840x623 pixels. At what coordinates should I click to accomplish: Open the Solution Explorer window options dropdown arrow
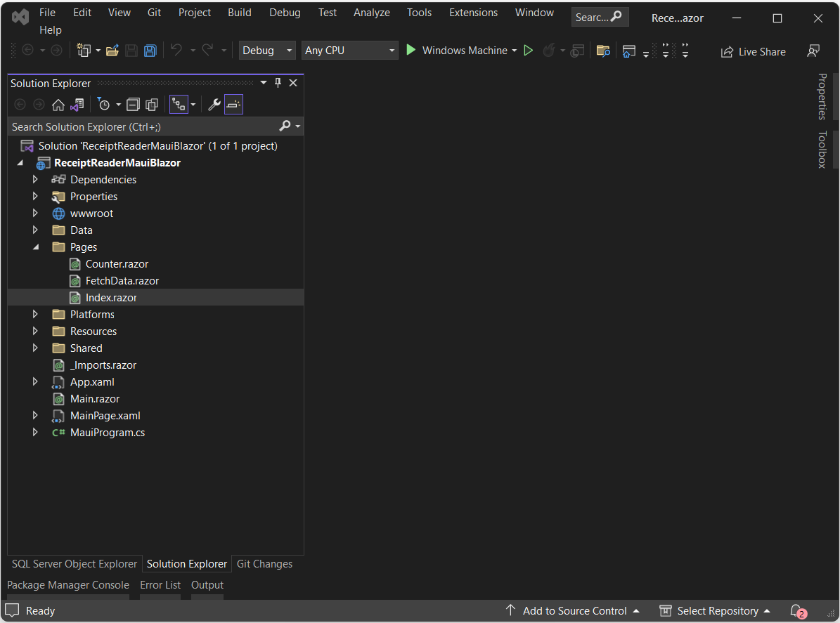click(264, 82)
